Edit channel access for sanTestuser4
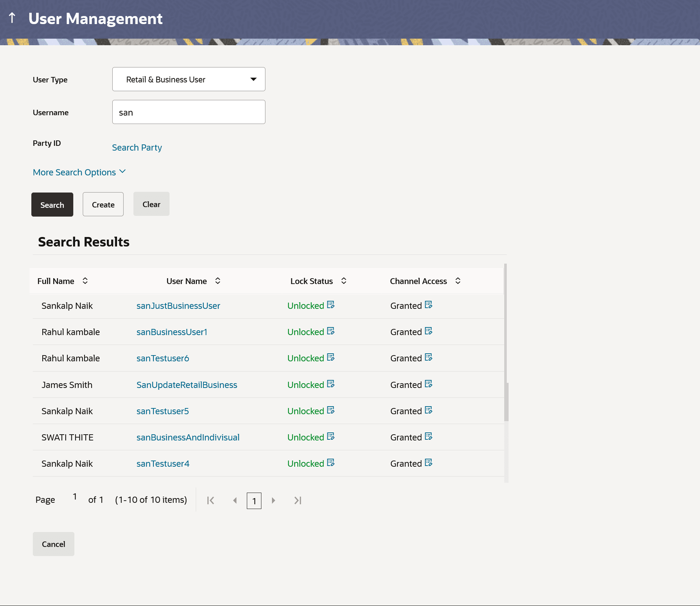 (x=428, y=463)
